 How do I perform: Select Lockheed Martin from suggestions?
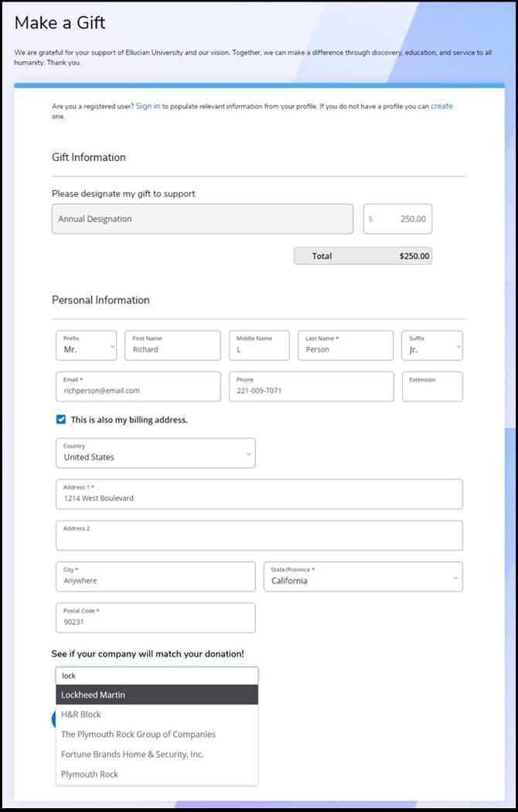(156, 694)
